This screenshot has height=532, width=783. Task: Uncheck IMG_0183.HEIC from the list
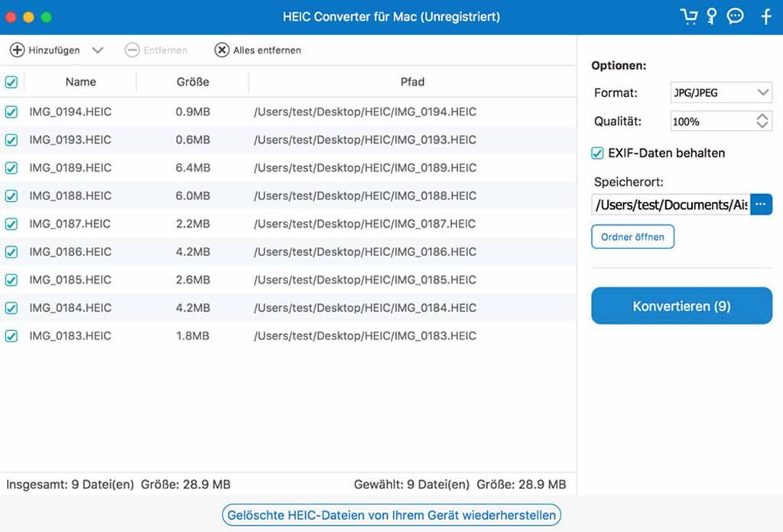[11, 336]
